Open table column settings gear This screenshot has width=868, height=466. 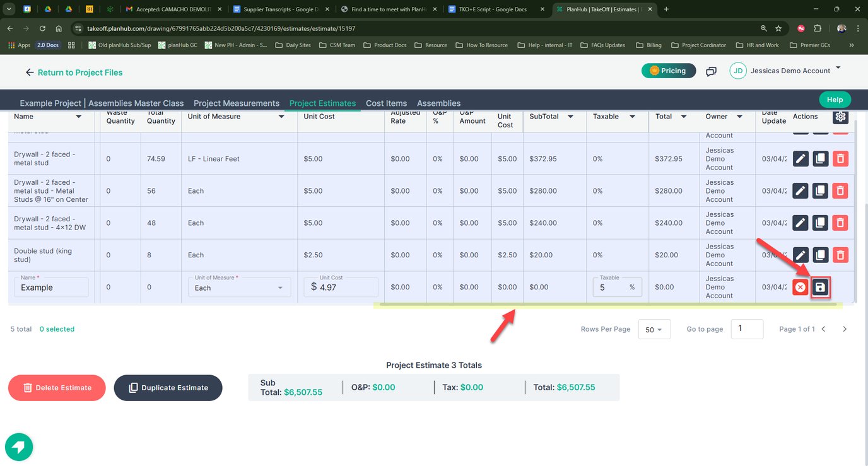(841, 117)
